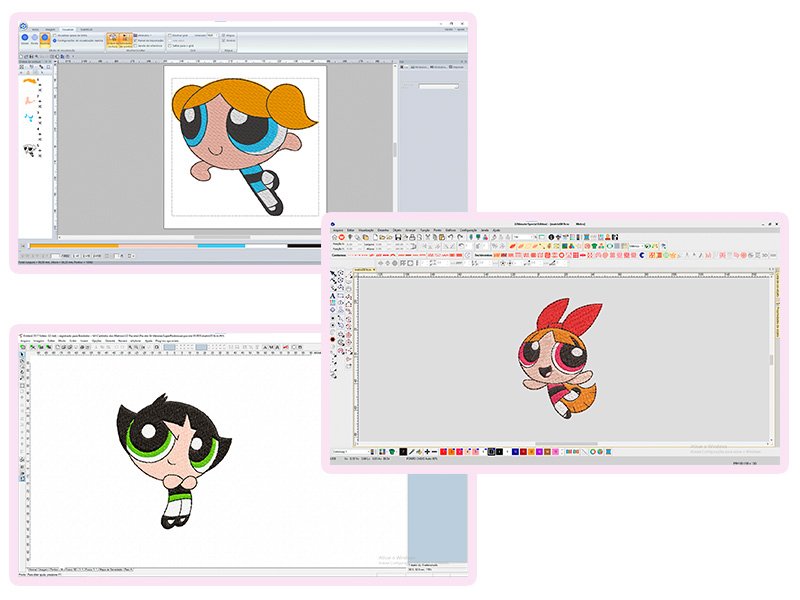Click blue segment of stitch color bar
Image resolution: width=800 pixels, height=600 pixels.
tap(221, 245)
